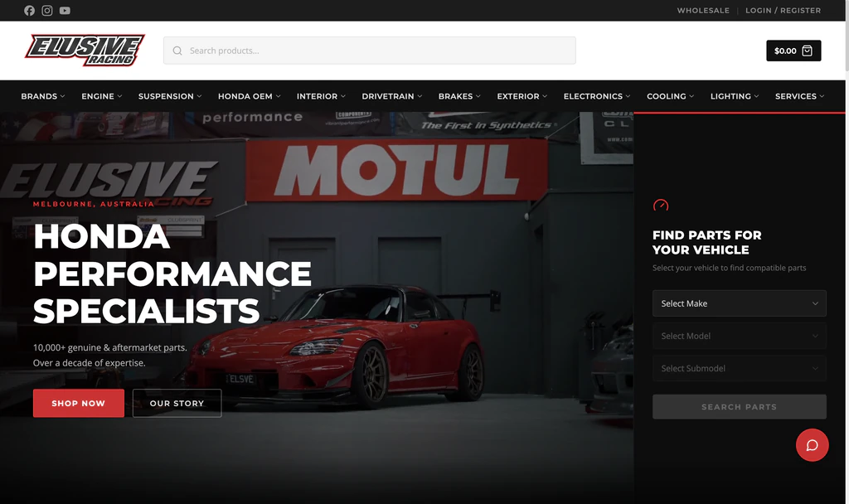849x504 pixels.
Task: Expand the Honda OEM menu
Action: (x=249, y=96)
